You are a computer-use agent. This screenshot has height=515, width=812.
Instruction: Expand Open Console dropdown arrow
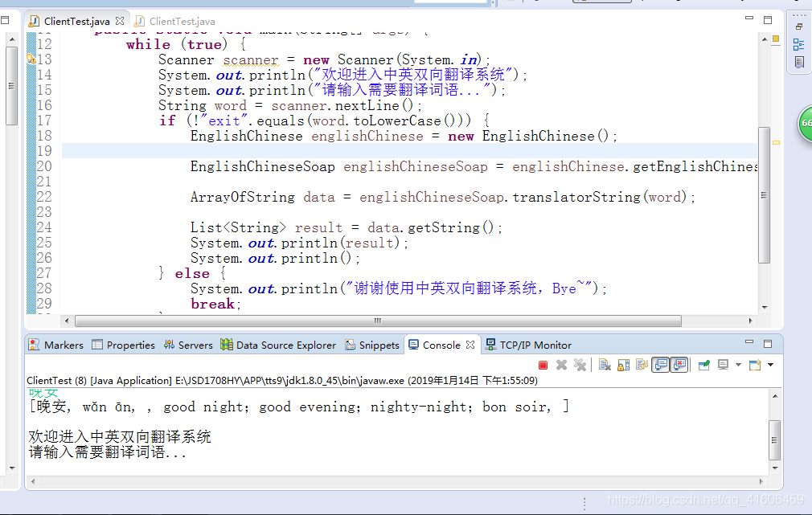(x=770, y=365)
